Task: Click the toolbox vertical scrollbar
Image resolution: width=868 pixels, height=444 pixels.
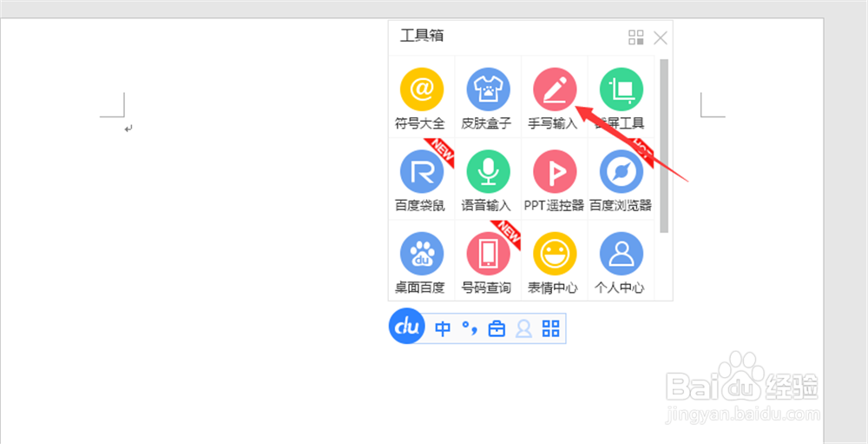Action: (x=664, y=146)
